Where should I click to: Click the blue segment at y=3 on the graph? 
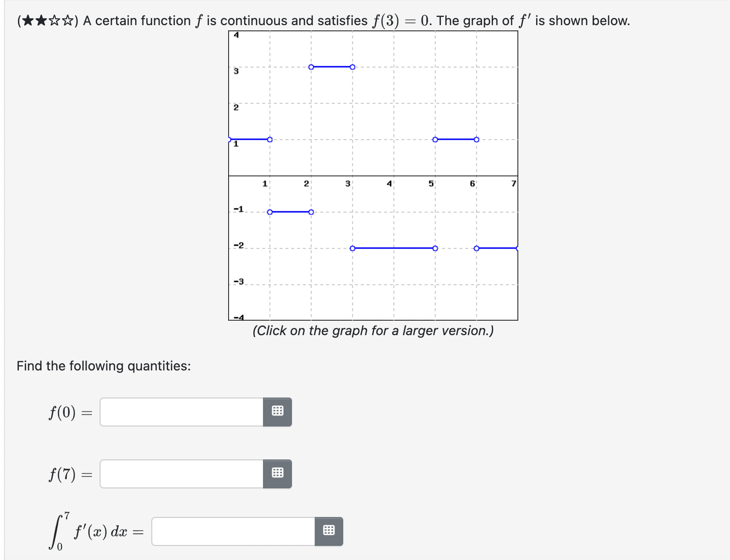pos(332,67)
